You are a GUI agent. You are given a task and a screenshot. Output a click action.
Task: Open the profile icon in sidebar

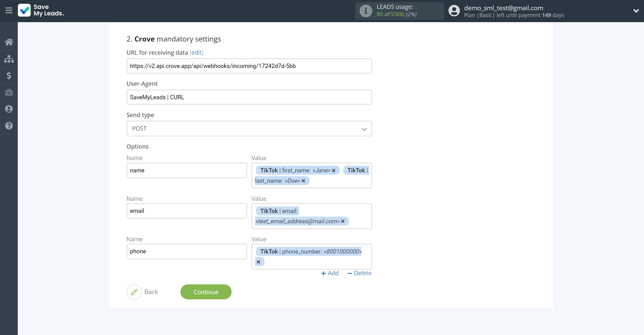pos(9,109)
